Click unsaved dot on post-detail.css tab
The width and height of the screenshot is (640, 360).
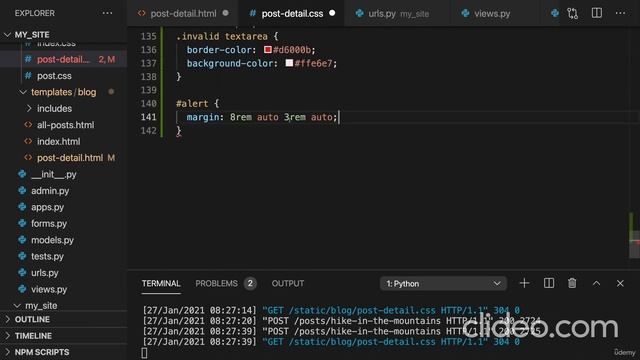[x=332, y=13]
